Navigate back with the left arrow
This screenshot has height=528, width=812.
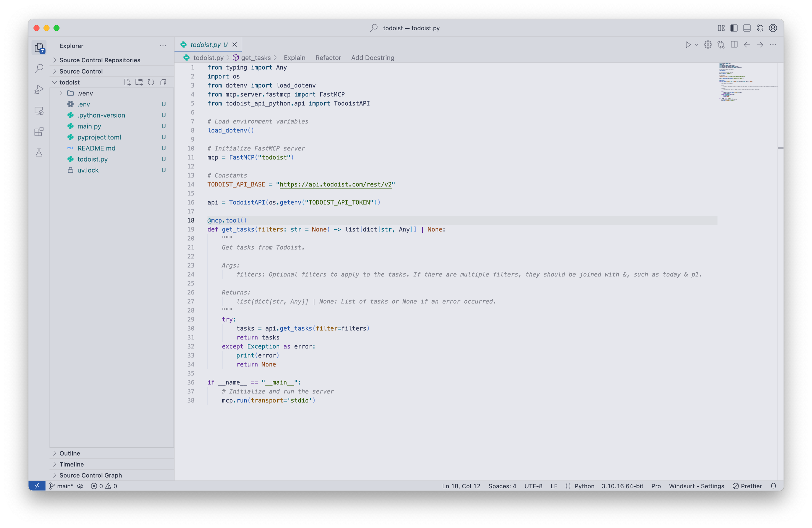747,45
